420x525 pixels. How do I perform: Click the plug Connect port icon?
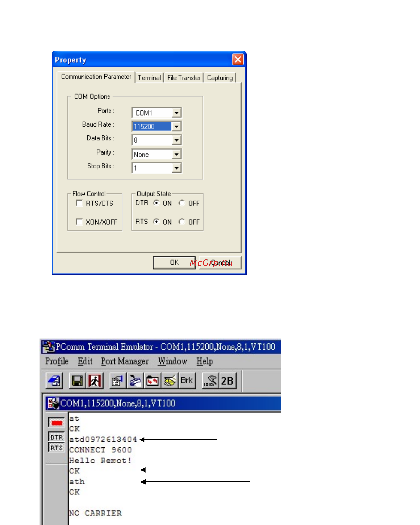click(135, 381)
